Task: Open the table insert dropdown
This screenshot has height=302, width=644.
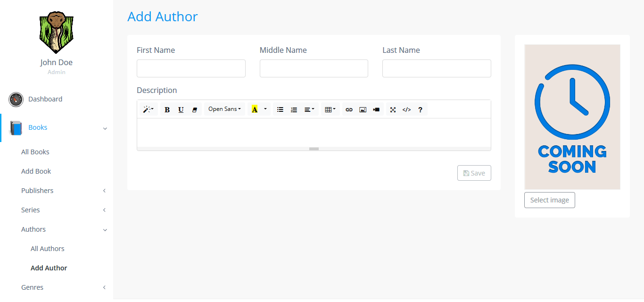Action: click(330, 109)
